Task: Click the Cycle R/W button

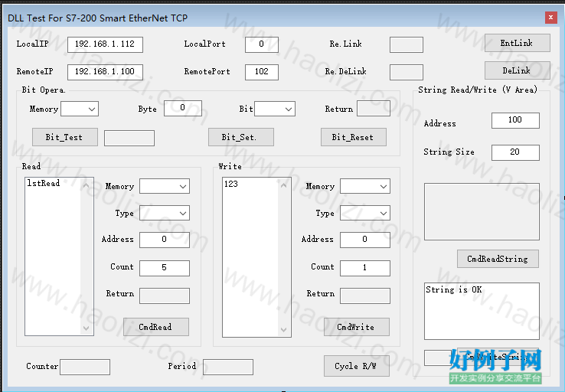Action: point(356,366)
